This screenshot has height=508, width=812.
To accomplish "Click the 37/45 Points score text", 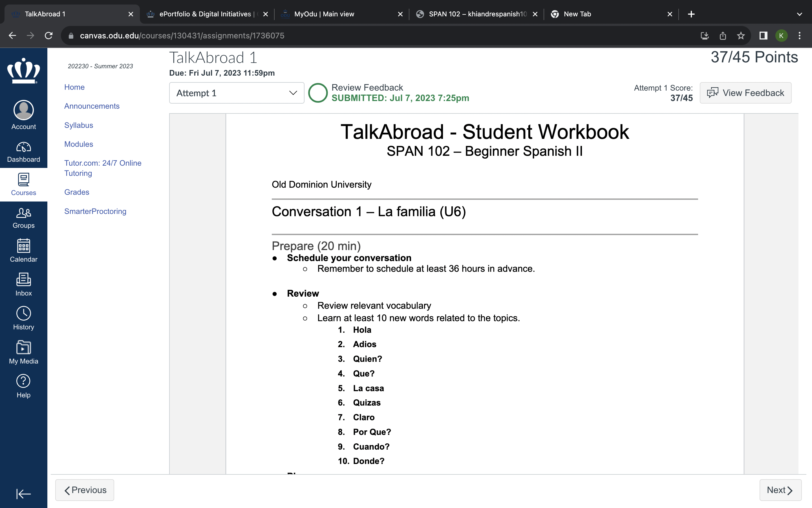I will pos(754,57).
